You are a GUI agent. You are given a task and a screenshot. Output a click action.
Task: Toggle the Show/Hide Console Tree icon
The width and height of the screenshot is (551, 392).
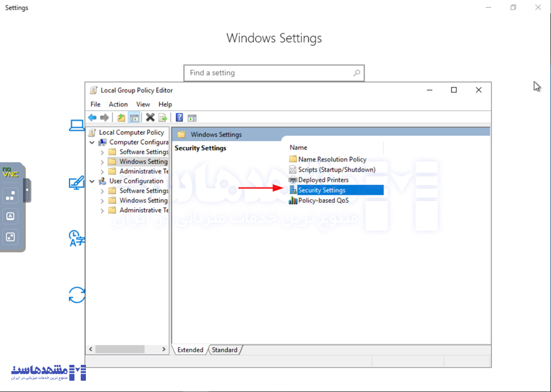(134, 117)
